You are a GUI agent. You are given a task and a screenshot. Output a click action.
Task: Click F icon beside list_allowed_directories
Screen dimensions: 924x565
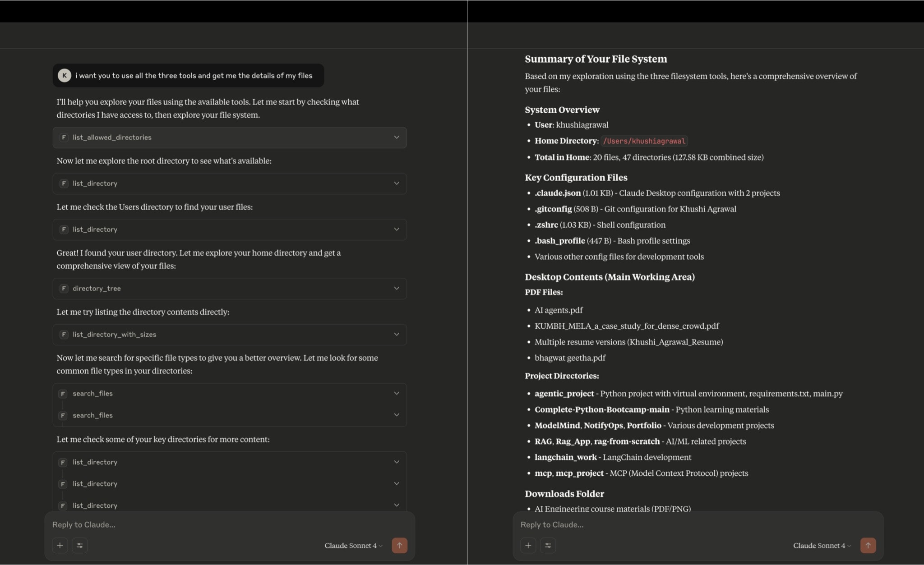64,138
